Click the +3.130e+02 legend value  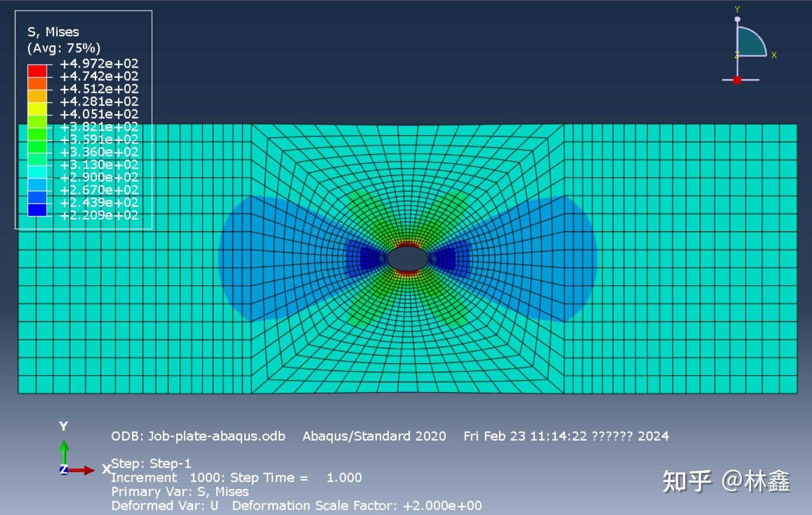99,164
